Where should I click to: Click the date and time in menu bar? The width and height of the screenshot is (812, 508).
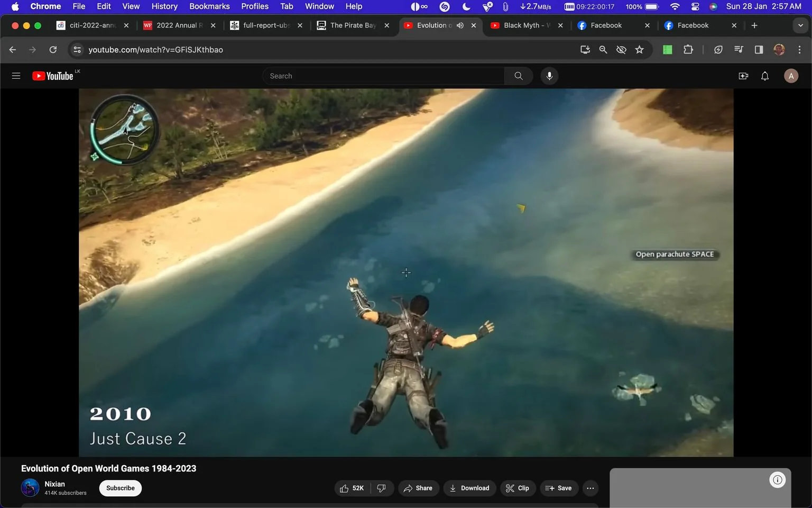click(763, 6)
